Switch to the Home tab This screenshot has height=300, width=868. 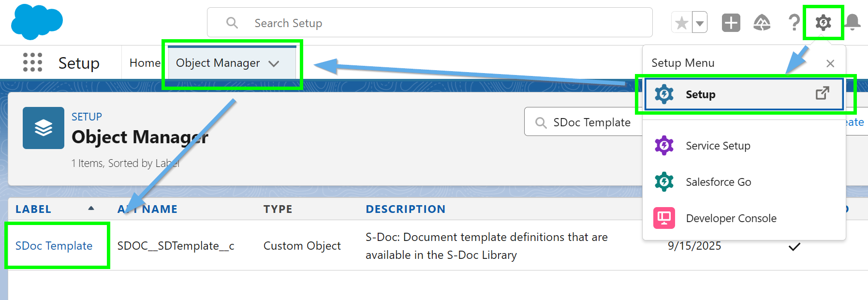click(x=145, y=63)
